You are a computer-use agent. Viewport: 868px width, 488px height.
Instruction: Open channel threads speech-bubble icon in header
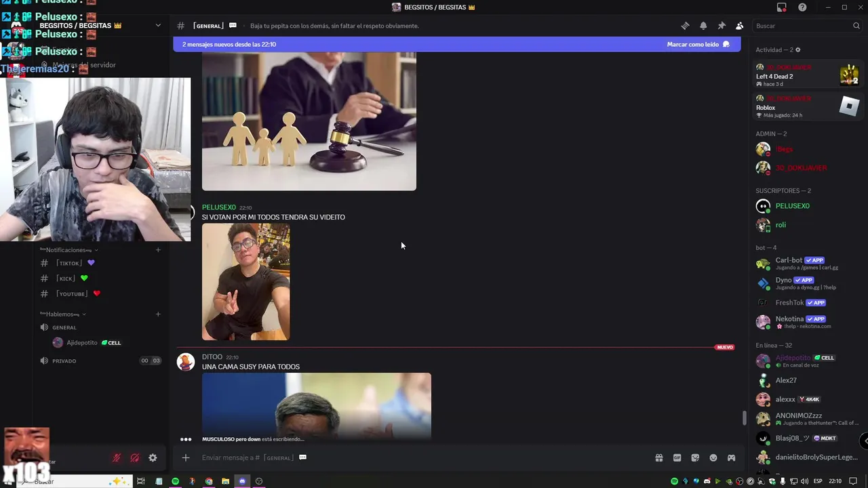tap(233, 26)
